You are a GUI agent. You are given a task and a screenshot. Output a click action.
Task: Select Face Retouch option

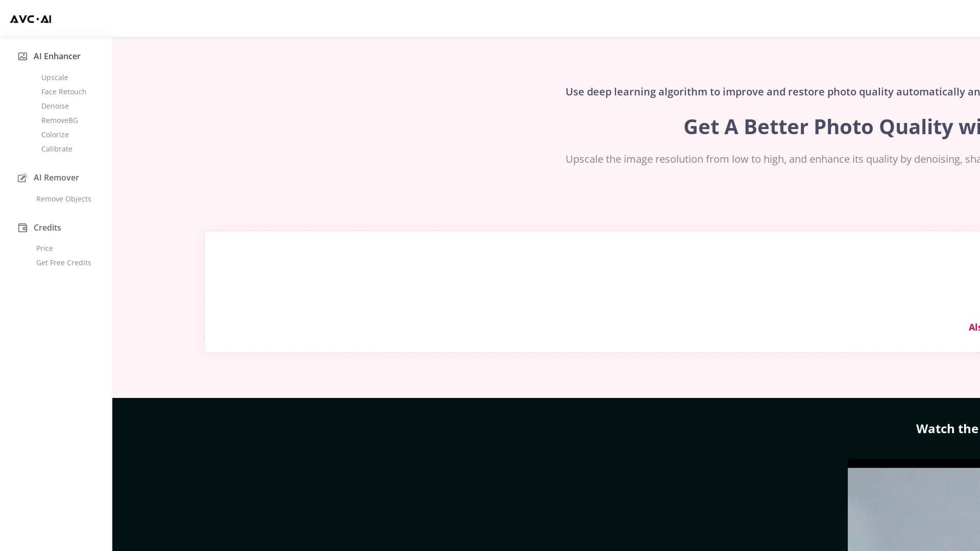[64, 92]
